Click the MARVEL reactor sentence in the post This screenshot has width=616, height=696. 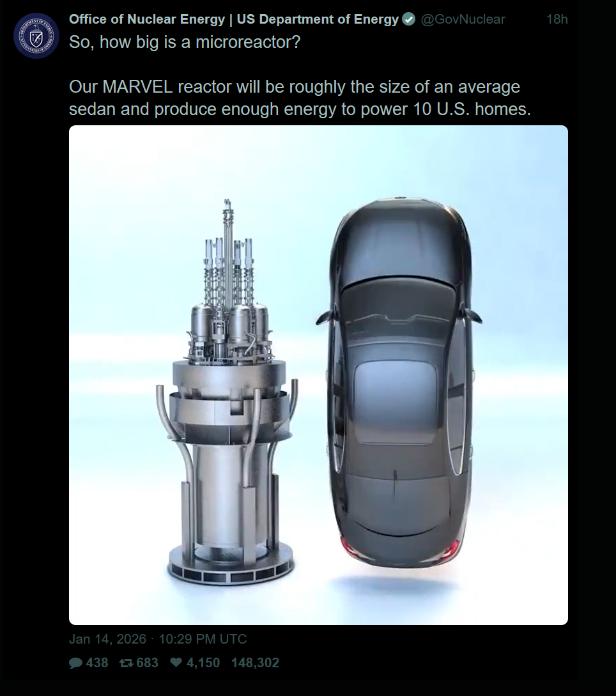(x=300, y=98)
